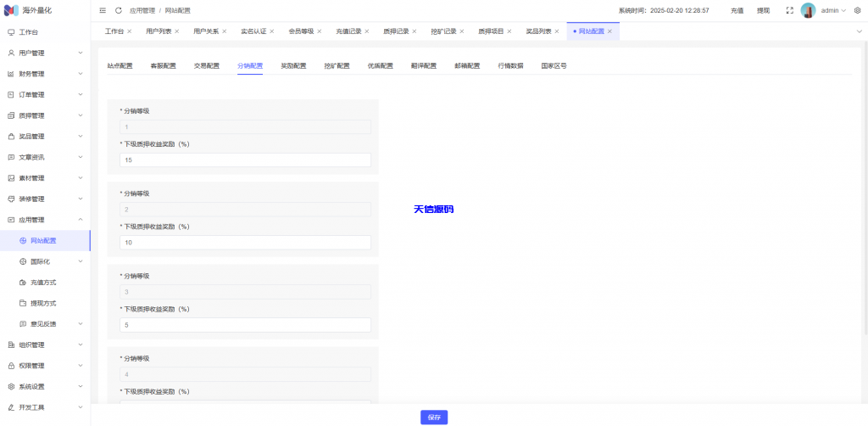
Task: Collapse the 应用管理 menu chevron
Action: tap(81, 220)
